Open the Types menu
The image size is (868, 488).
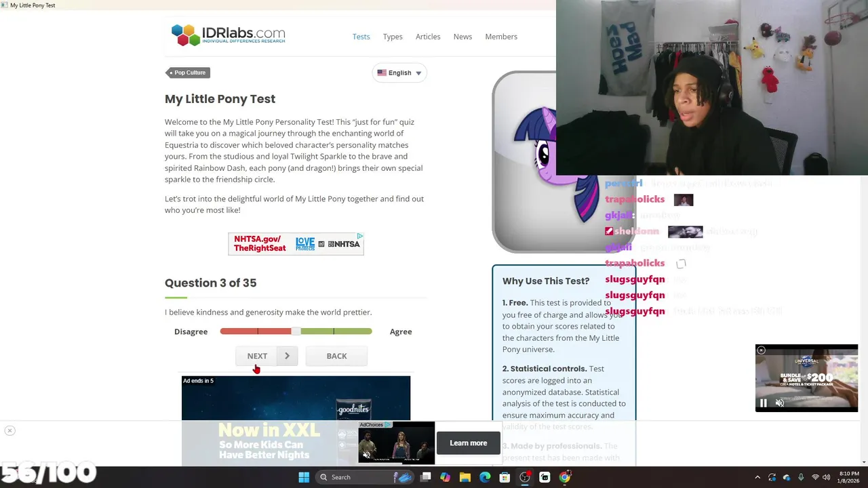(x=393, y=37)
